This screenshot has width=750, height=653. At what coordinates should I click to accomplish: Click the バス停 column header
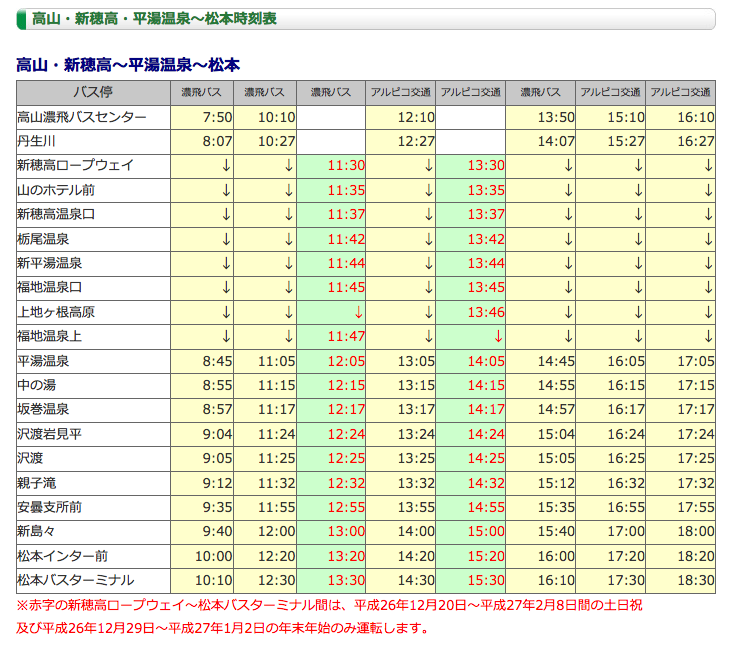click(93, 92)
